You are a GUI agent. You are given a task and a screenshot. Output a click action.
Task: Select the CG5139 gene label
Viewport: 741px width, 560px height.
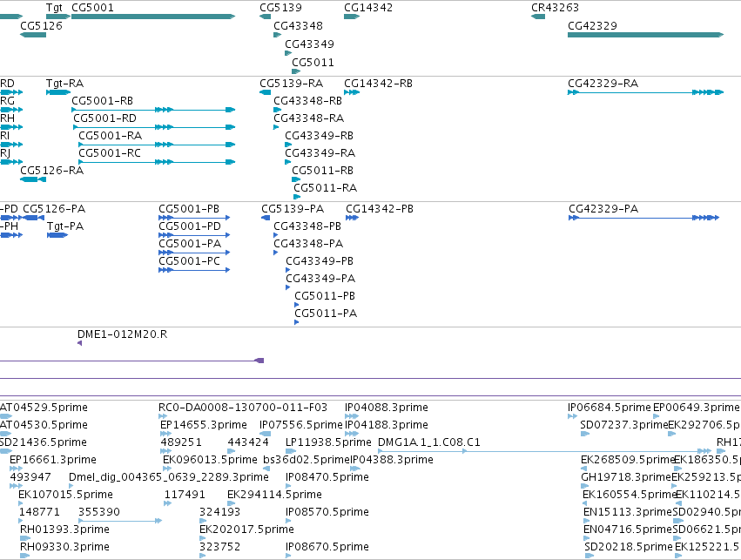[280, 8]
